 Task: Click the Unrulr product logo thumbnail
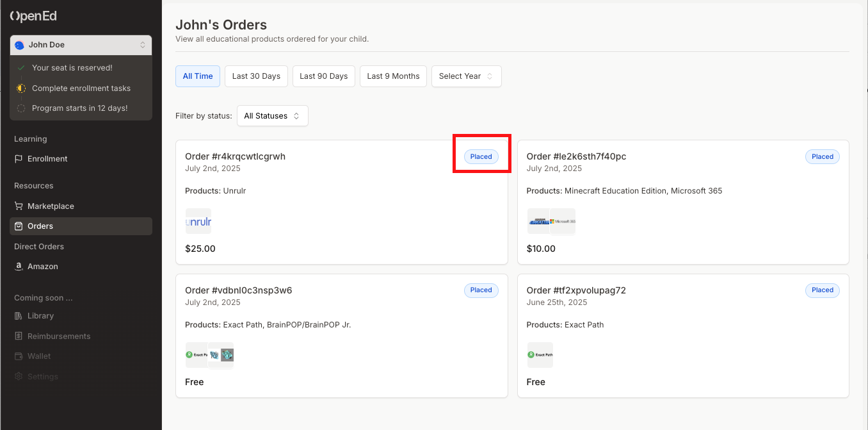click(x=198, y=222)
